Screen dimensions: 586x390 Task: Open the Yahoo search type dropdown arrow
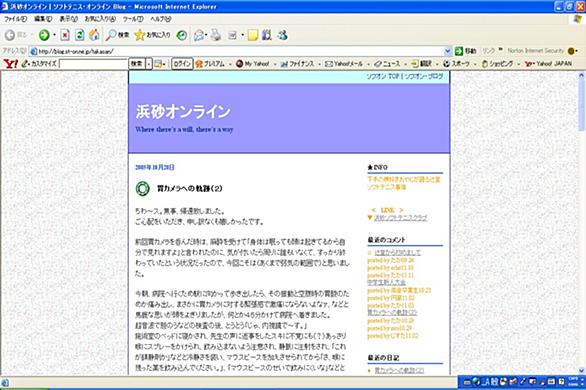(x=149, y=64)
